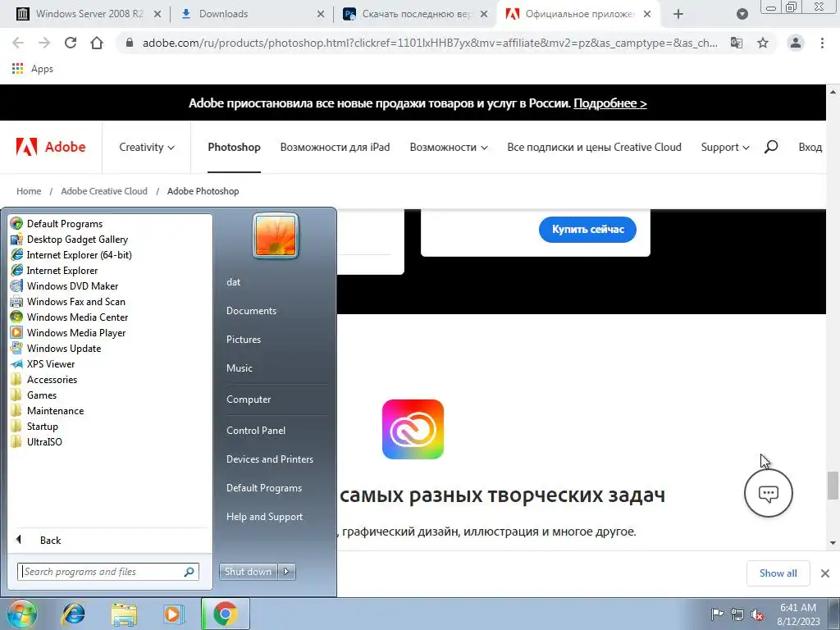Open the Google Translate page icon
Viewport: 840px width, 630px height.
tap(737, 43)
